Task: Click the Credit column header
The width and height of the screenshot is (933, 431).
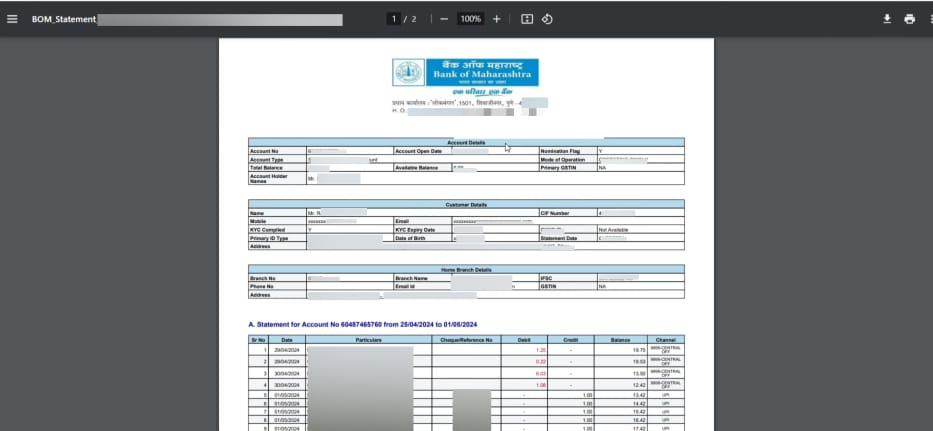Action: point(571,340)
